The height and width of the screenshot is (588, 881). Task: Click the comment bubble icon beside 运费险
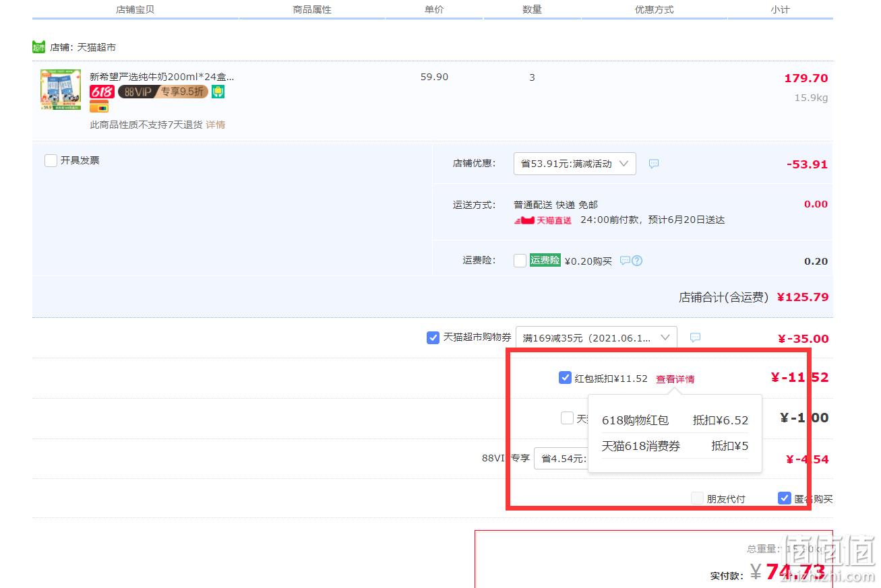tap(625, 261)
